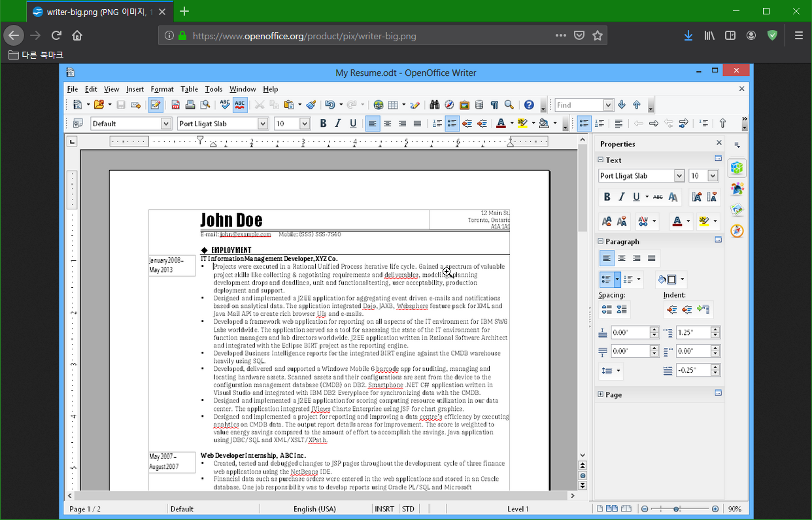Open the Styles and Formatting deck in the sidebar
This screenshot has height=520, width=812.
coord(737,189)
